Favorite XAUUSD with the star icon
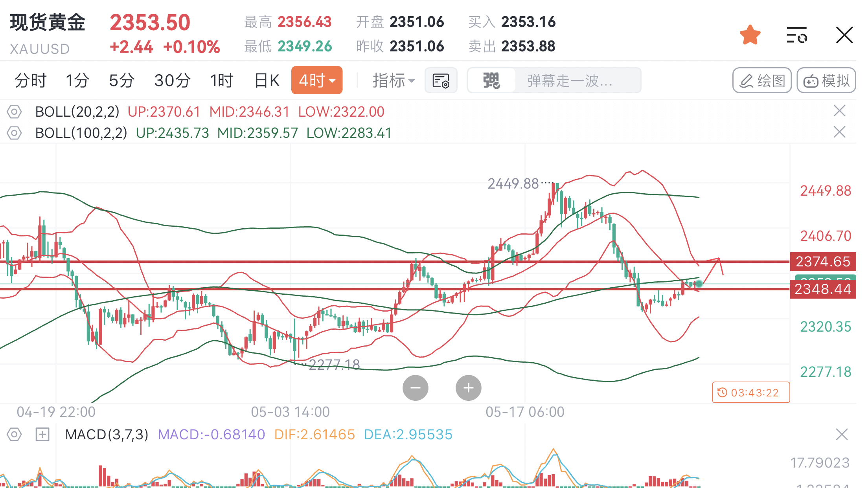Screen dimensions: 868x488 pos(750,35)
